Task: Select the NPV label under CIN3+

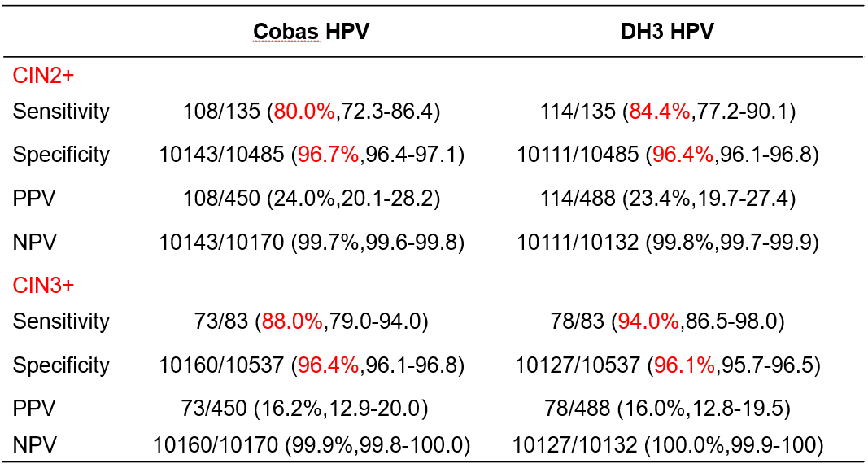Action: [32, 444]
